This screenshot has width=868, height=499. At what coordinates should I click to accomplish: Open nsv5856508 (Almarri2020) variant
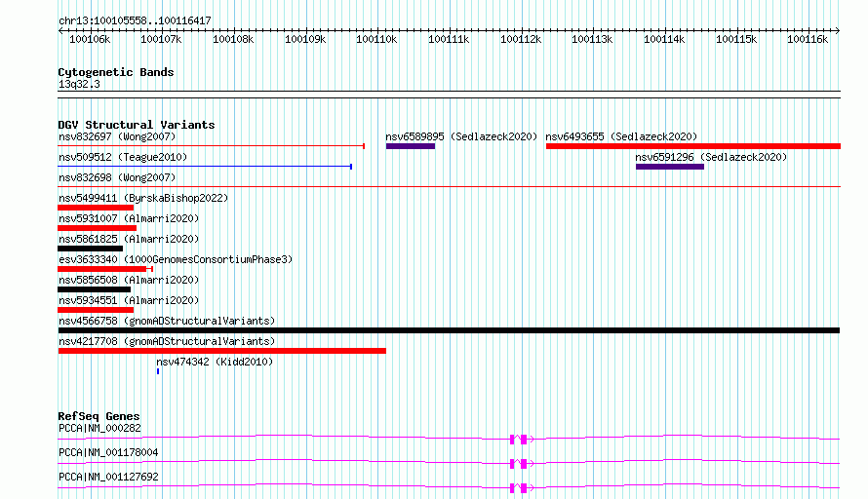tap(129, 280)
